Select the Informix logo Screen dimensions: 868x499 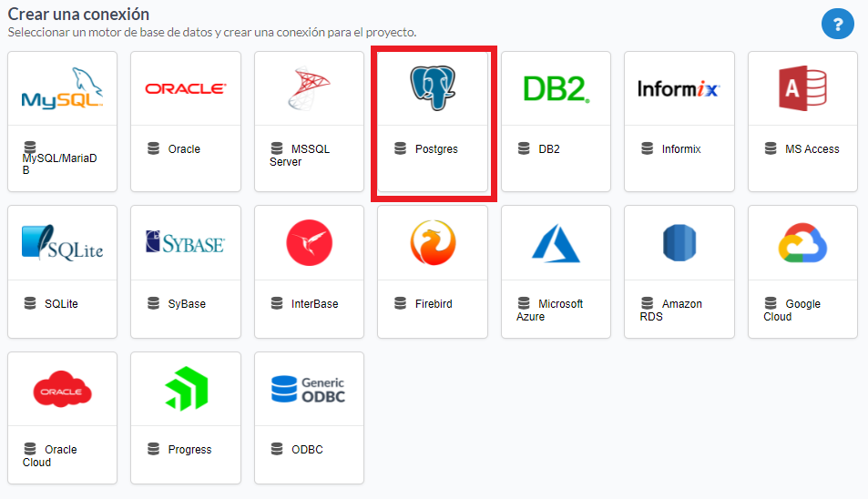[x=679, y=88]
